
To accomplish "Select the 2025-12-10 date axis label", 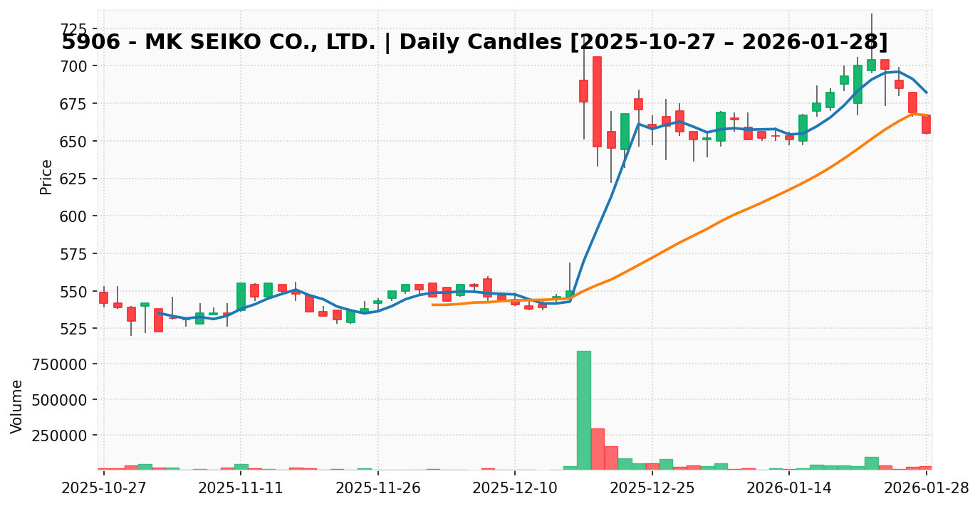I will (515, 489).
